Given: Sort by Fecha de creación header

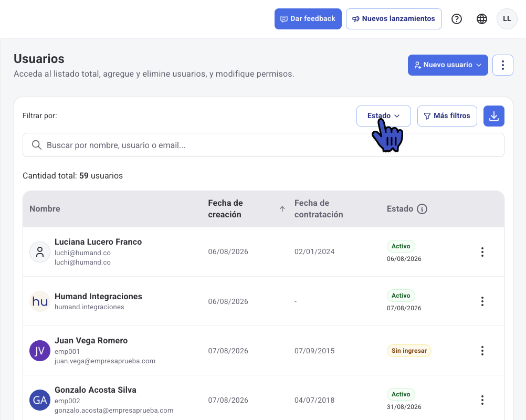Looking at the screenshot, I should [225, 208].
